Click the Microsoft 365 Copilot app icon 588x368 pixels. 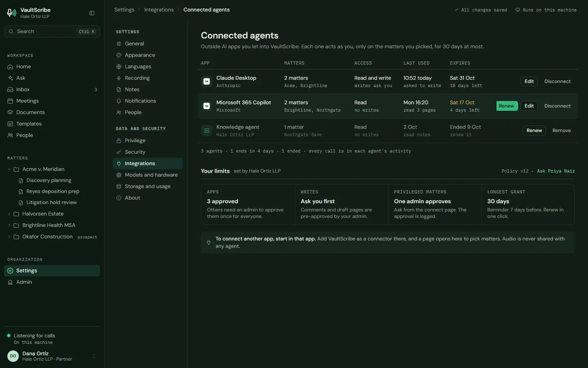[207, 106]
